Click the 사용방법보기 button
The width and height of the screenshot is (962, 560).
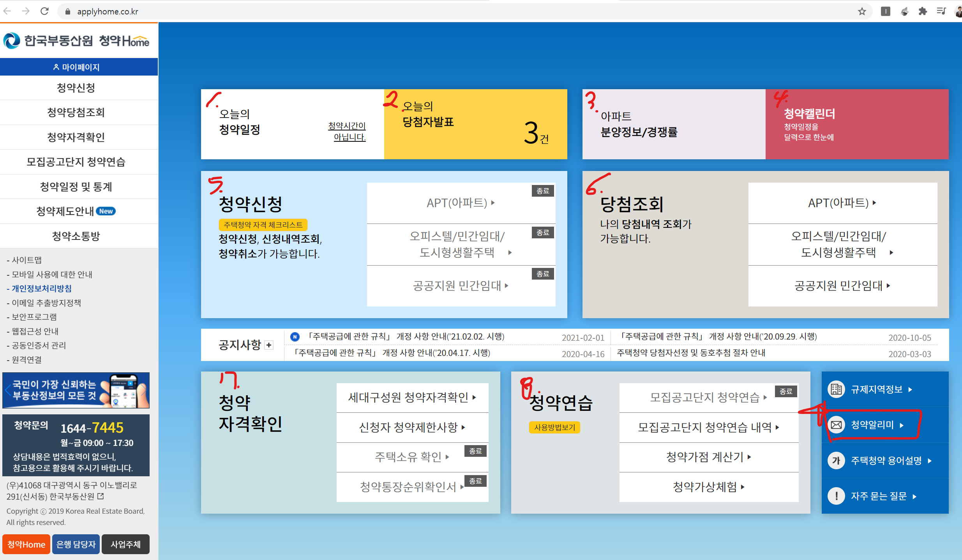click(x=554, y=427)
